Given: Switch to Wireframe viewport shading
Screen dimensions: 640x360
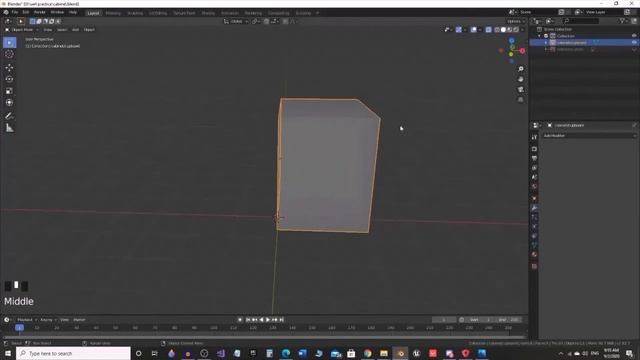Looking at the screenshot, I should [497, 30].
